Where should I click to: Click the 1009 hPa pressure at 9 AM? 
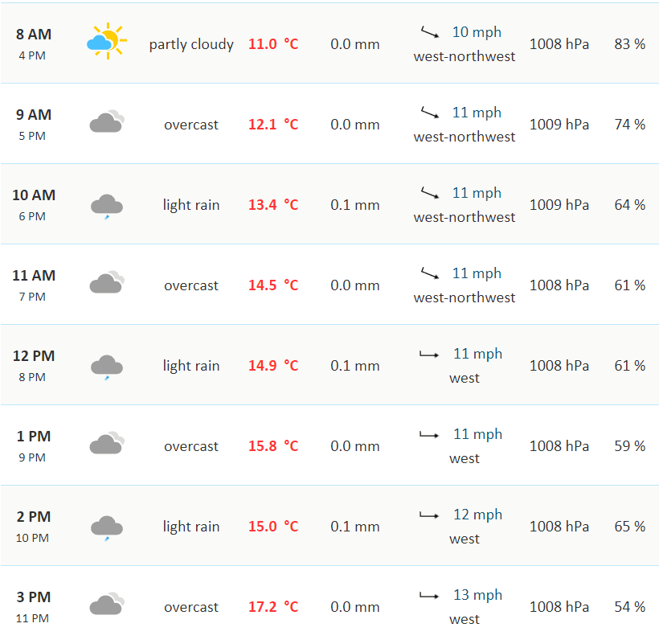(x=559, y=125)
